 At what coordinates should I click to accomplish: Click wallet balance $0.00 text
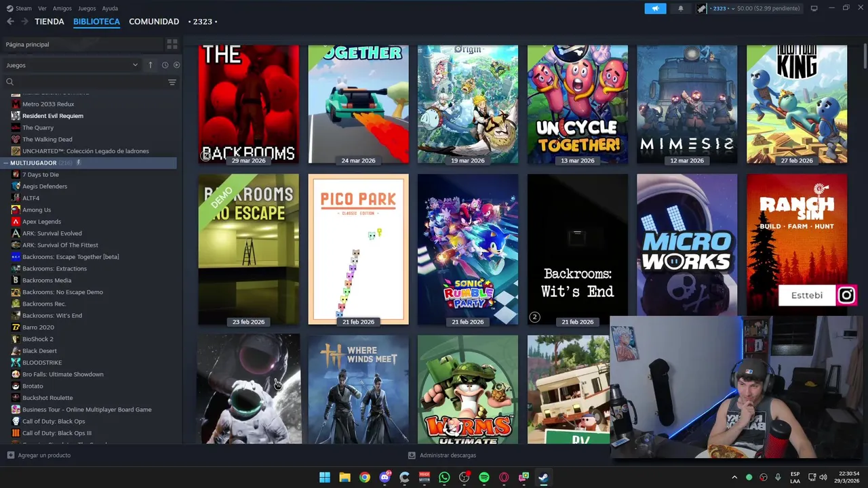pos(768,8)
